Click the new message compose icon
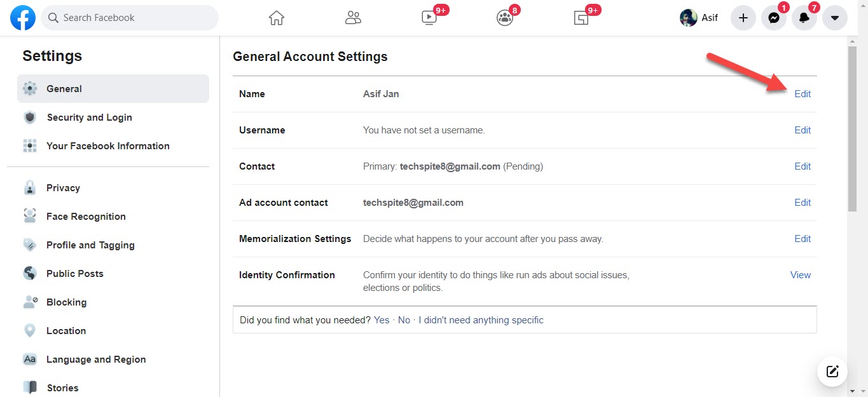Screen dimensions: 868x397 click(832, 372)
